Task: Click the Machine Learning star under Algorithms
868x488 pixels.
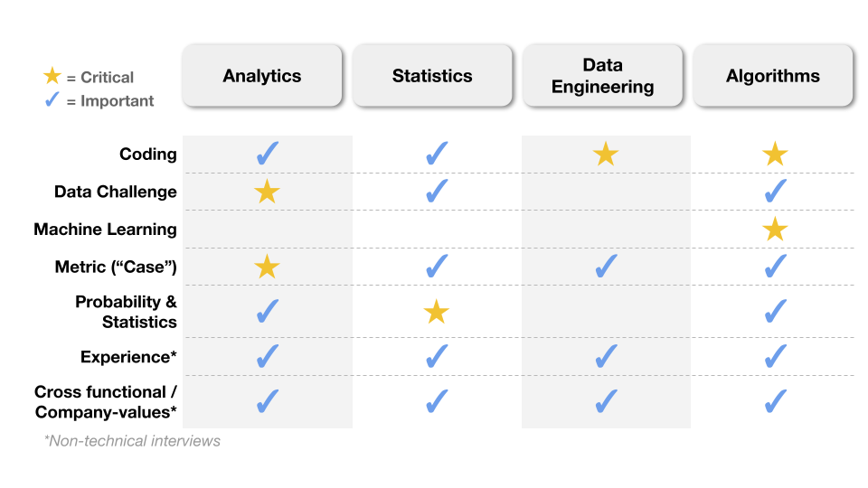Action: tap(775, 229)
